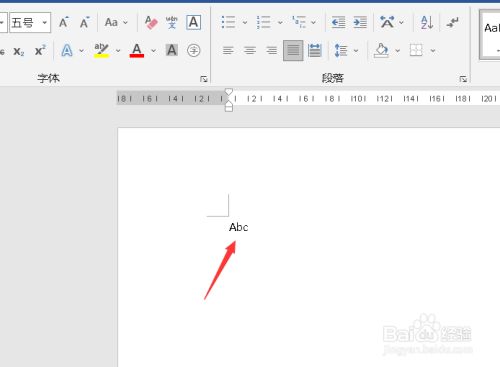500x367 pixels.
Task: Increase font size with the Grow Font icon
Action: pos(63,22)
